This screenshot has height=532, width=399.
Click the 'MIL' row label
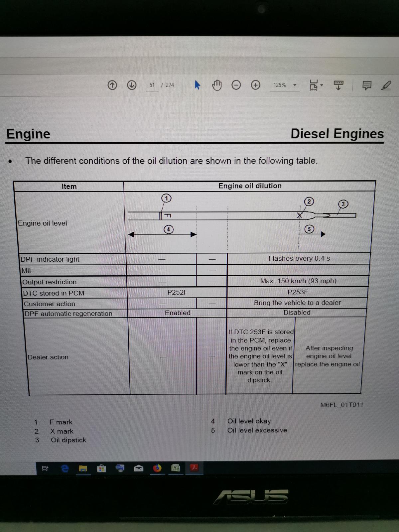click(27, 271)
